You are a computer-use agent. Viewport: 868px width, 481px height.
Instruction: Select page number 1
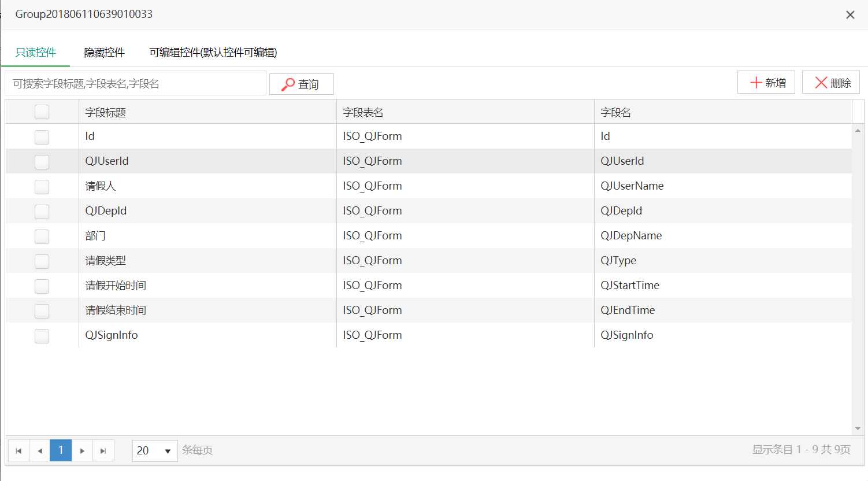click(x=61, y=450)
